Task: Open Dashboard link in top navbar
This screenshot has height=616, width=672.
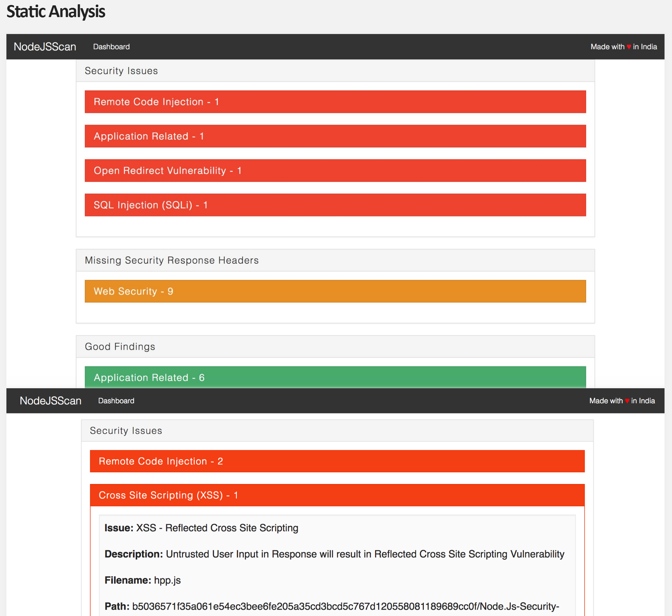Action: coord(111,47)
